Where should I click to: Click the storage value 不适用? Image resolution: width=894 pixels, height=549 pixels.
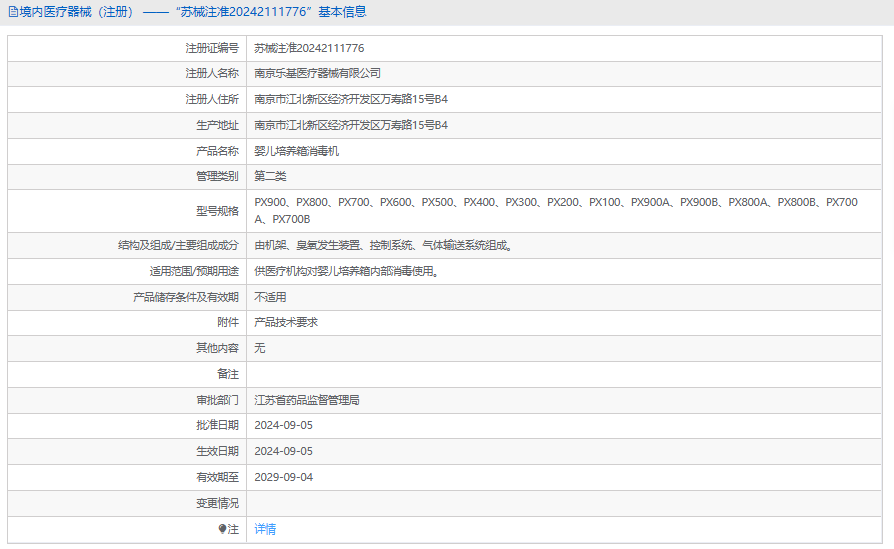click(270, 297)
